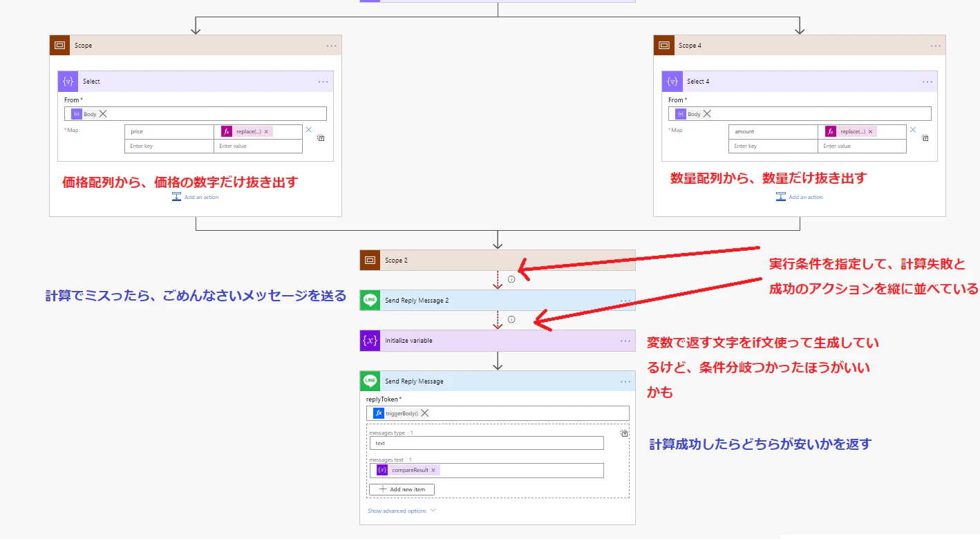The height and width of the screenshot is (539, 980).
Task: Switch messages to input entire array
Action: (624, 433)
